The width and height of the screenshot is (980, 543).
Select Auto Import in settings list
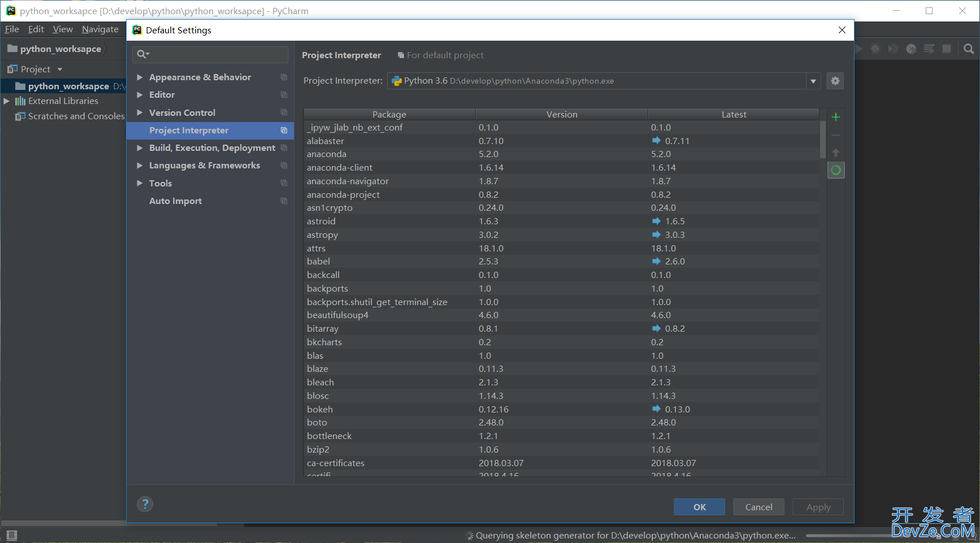coord(210,201)
